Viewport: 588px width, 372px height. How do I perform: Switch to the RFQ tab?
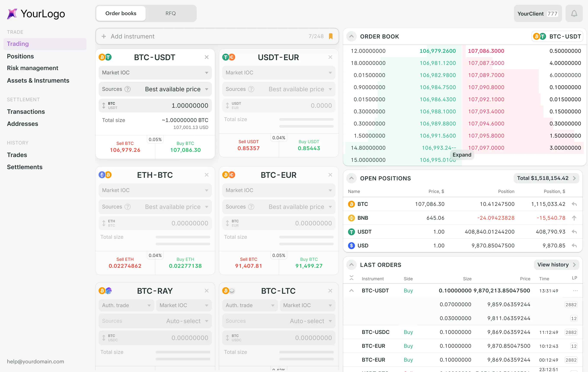(170, 13)
